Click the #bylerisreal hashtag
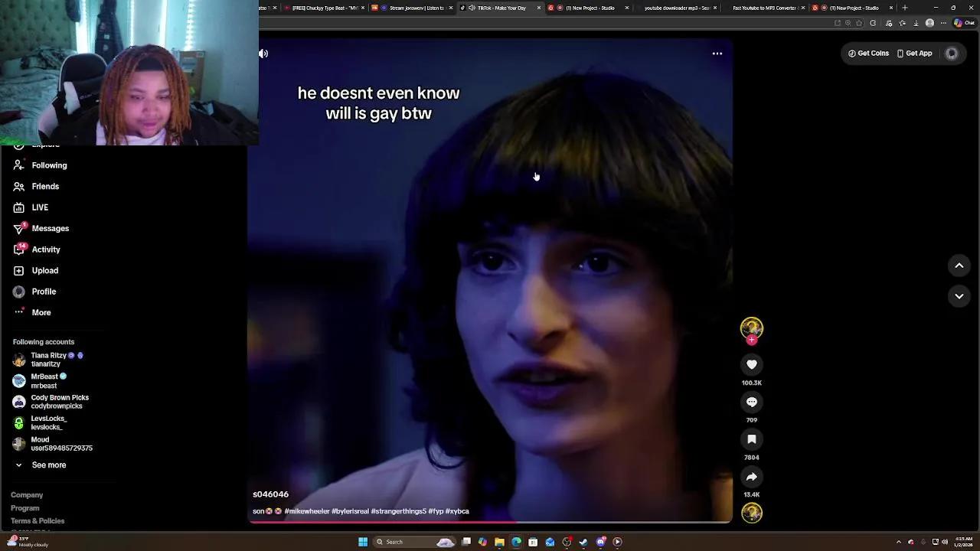The width and height of the screenshot is (980, 551). tap(350, 511)
